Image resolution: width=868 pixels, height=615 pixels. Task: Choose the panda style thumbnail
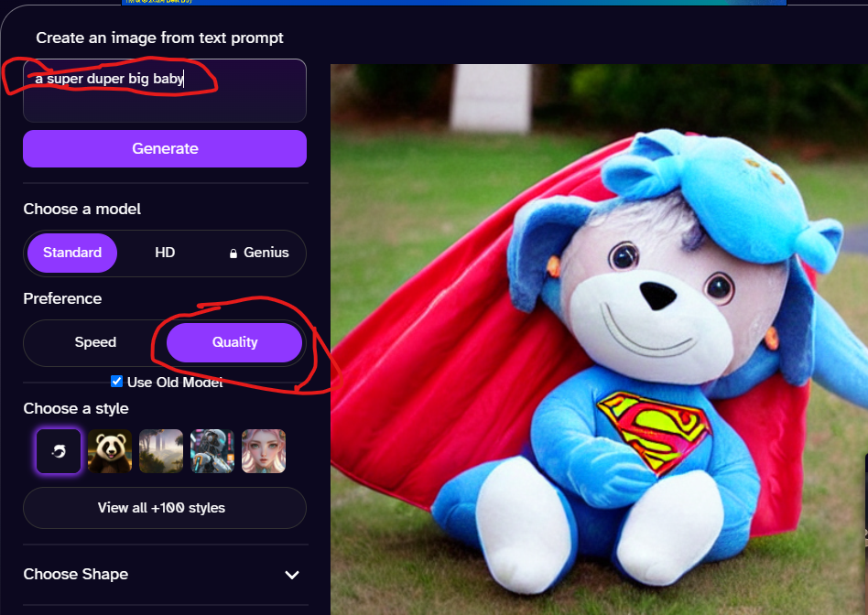[x=110, y=451]
